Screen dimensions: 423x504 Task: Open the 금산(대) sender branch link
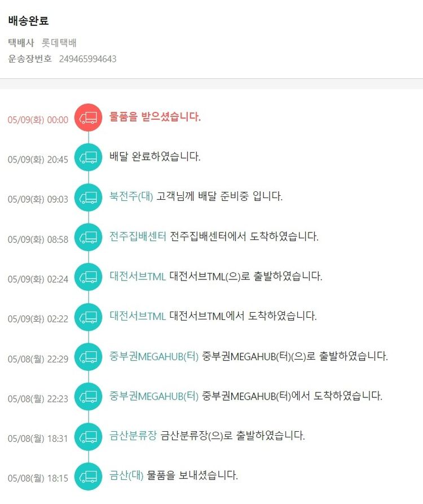click(x=127, y=476)
